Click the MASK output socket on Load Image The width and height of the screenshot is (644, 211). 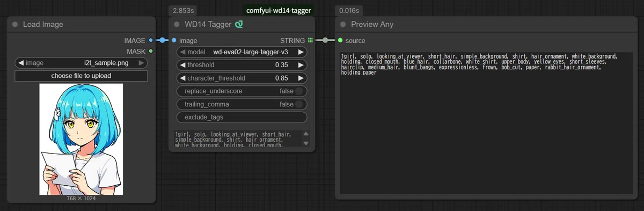pos(151,52)
